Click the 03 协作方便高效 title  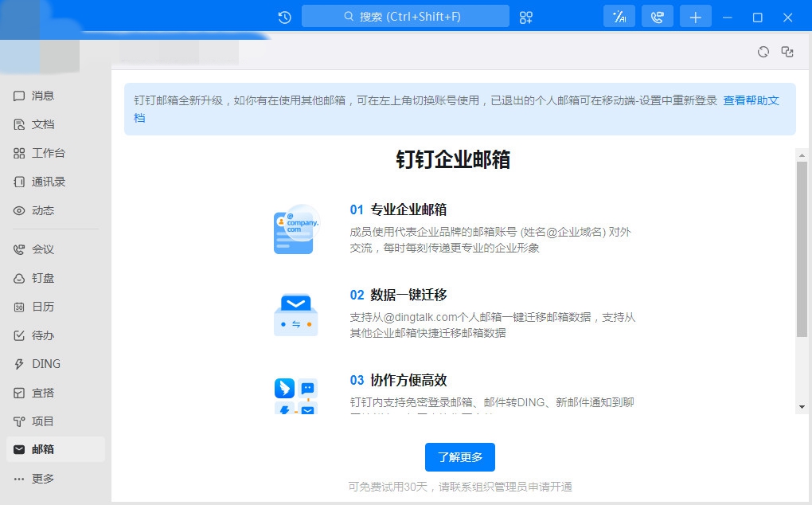point(398,380)
